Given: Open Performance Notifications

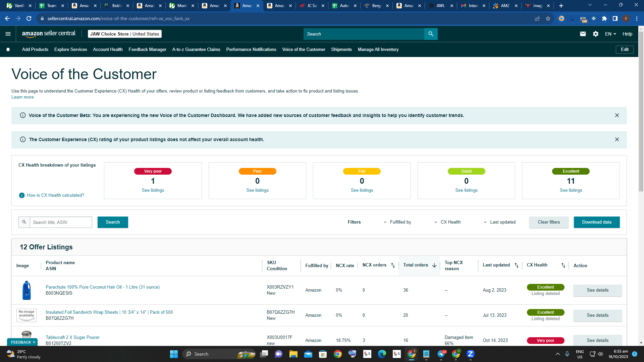Looking at the screenshot, I should point(251,50).
